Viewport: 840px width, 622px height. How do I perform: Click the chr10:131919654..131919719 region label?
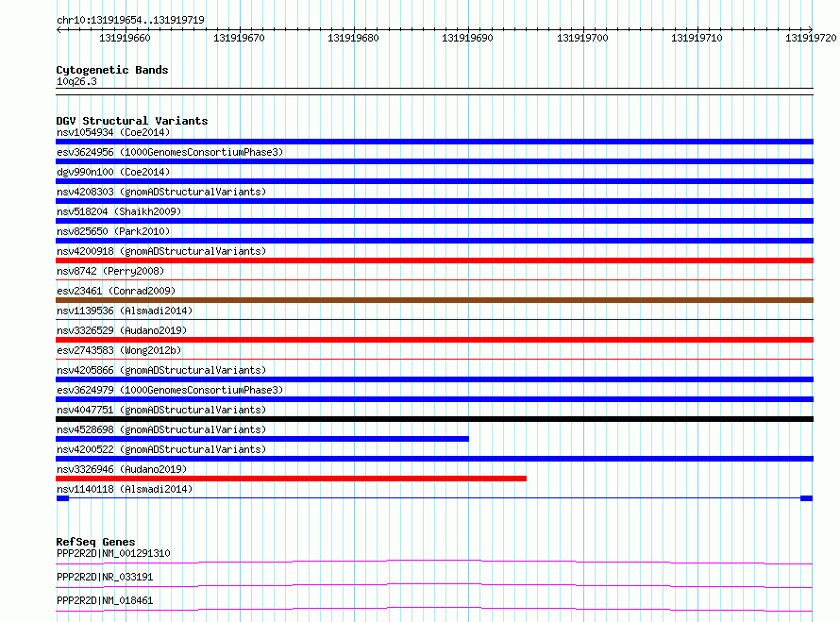point(130,20)
